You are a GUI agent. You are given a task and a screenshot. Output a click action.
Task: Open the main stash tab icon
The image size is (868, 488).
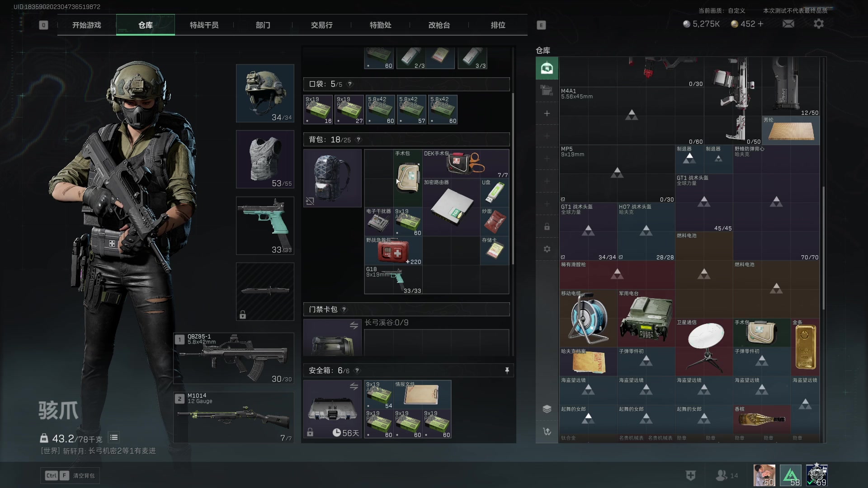pos(547,68)
